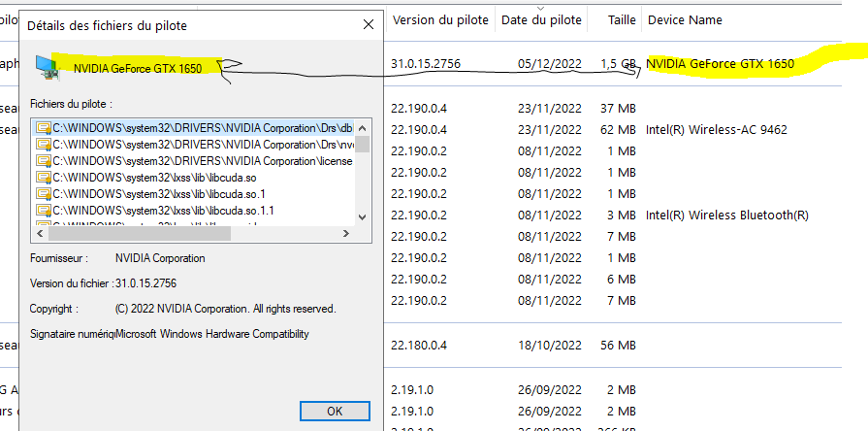Select the NVIDIA Corporation\Drs\nv file row
Screen dimensions: 868x431
pyautogui.click(x=194, y=145)
